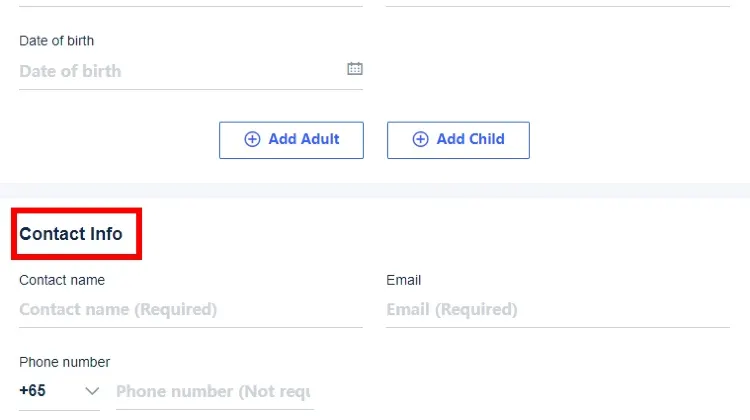Click the Contact Info section heading
This screenshot has width=750, height=420.
(x=71, y=234)
